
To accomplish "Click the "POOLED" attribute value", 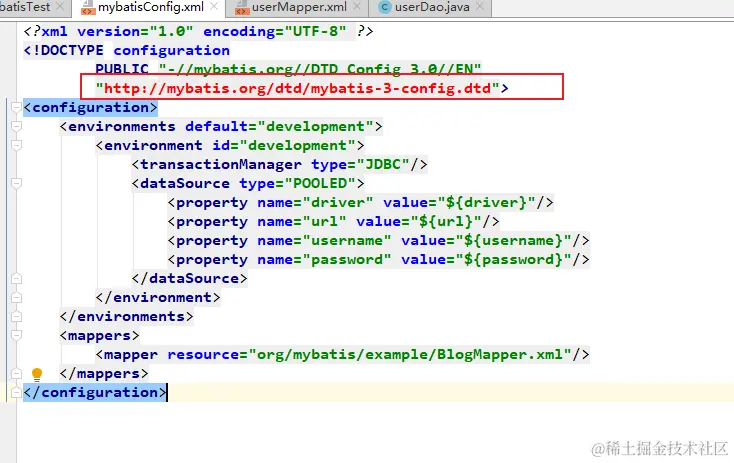I will click(x=320, y=184).
